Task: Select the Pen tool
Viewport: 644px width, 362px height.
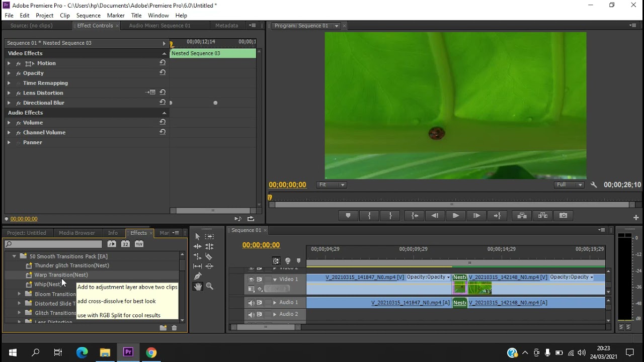Action: click(x=197, y=276)
